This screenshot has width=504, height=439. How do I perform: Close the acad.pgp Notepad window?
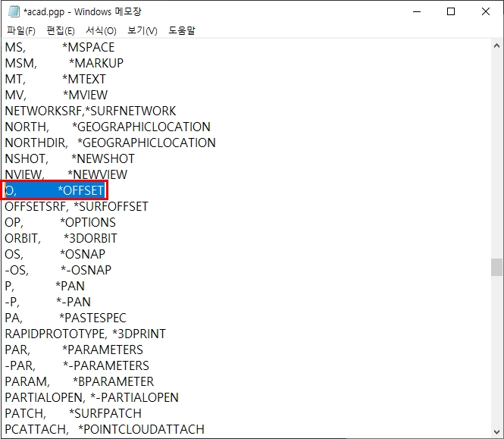[x=486, y=11]
